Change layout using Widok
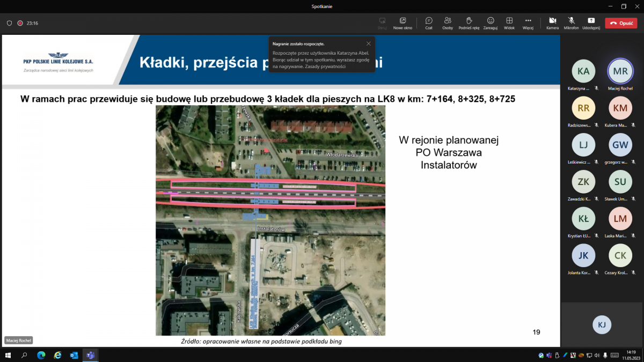Viewport: 644px width, 362px height. pyautogui.click(x=509, y=23)
